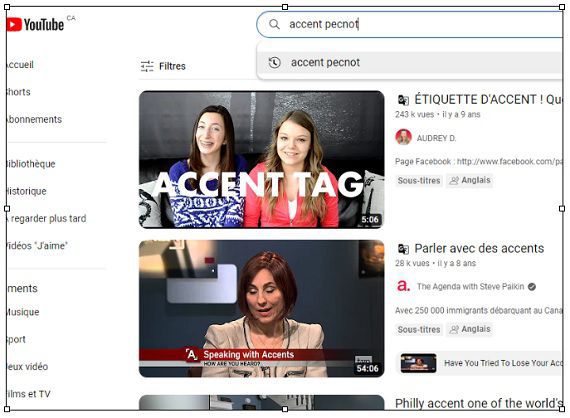Open Historique in the sidebar
This screenshot has width=570, height=418.
click(x=27, y=191)
